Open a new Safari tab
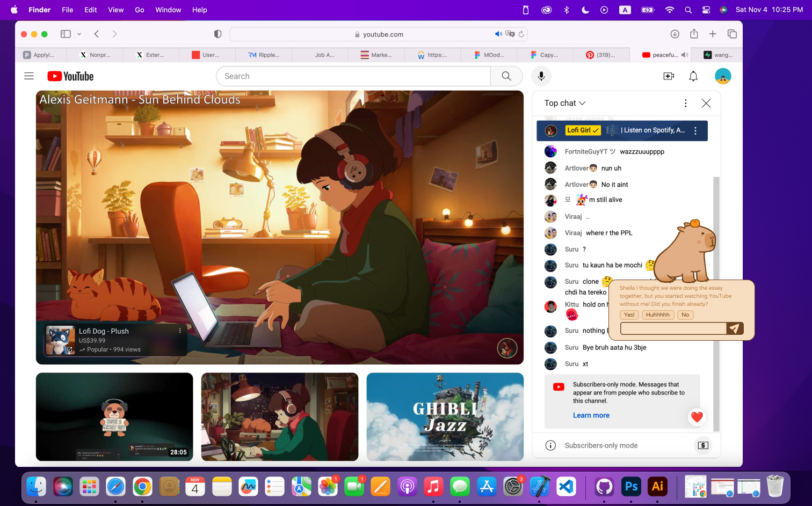 click(713, 34)
